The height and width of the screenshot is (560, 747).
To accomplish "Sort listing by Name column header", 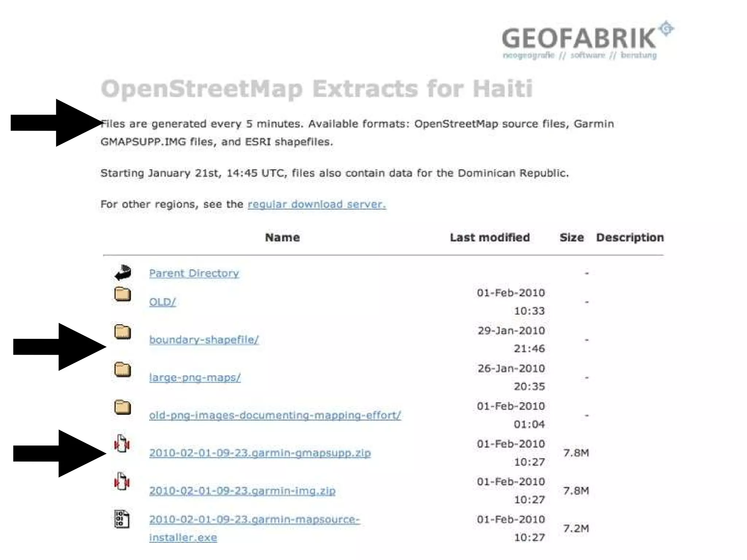I will [282, 237].
